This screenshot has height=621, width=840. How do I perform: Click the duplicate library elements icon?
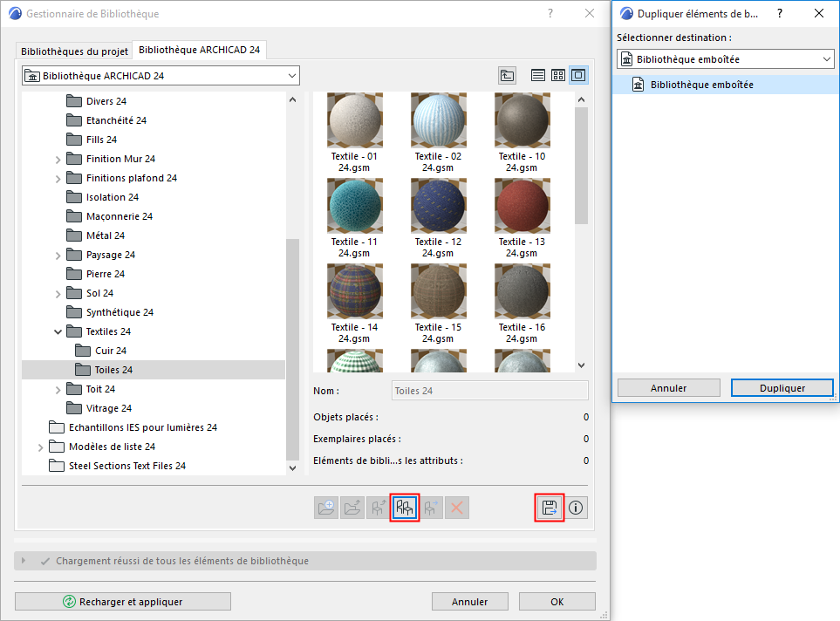click(404, 507)
